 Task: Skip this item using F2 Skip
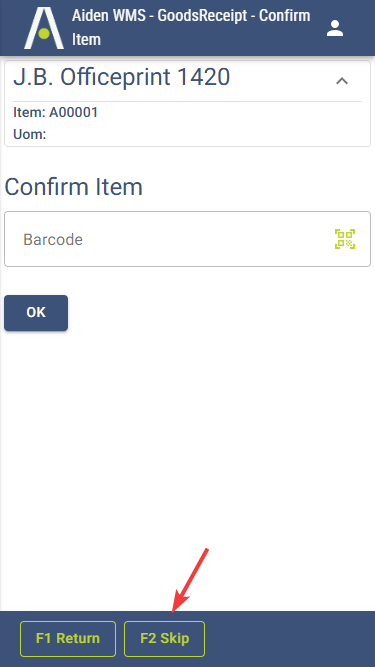(x=165, y=638)
